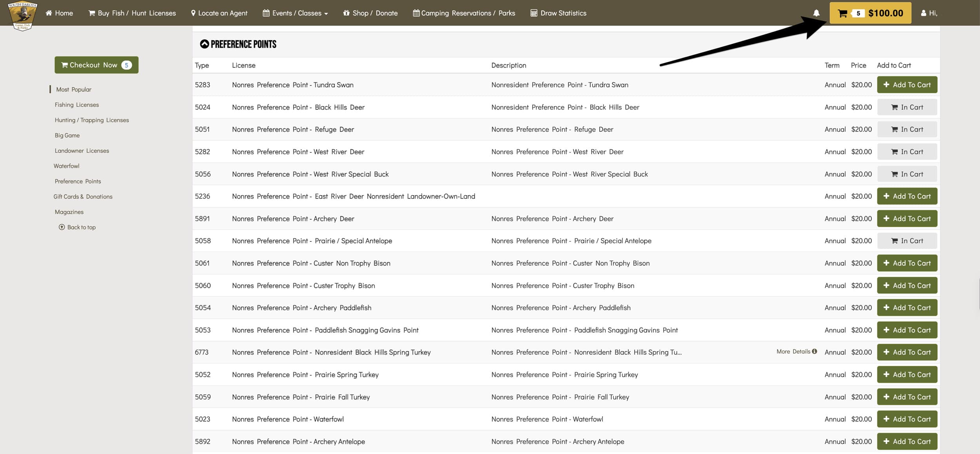Screen dimensions: 980x454
Task: Click In Cart for Refuge Deer
Action: pos(907,129)
